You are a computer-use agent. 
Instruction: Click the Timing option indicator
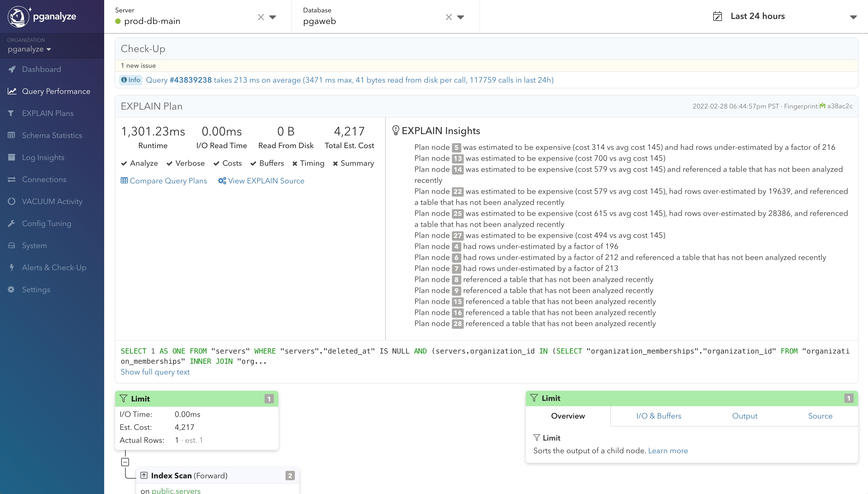(295, 164)
